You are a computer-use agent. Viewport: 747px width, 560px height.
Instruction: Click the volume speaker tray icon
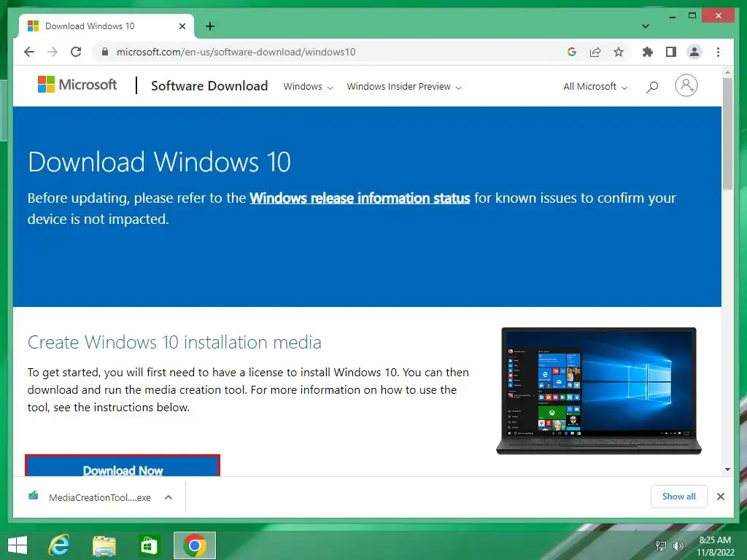(x=678, y=545)
